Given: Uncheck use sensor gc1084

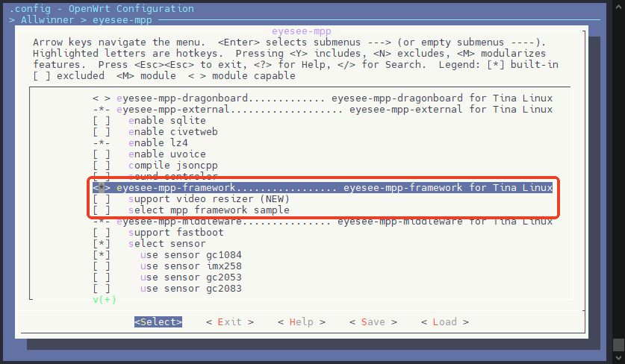Looking at the screenshot, I should click(x=102, y=255).
